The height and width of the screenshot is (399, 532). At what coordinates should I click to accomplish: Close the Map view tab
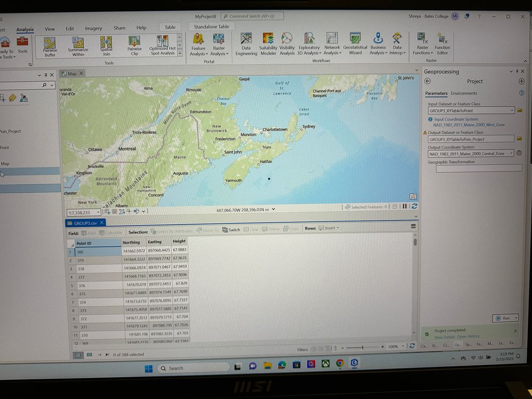(81, 74)
